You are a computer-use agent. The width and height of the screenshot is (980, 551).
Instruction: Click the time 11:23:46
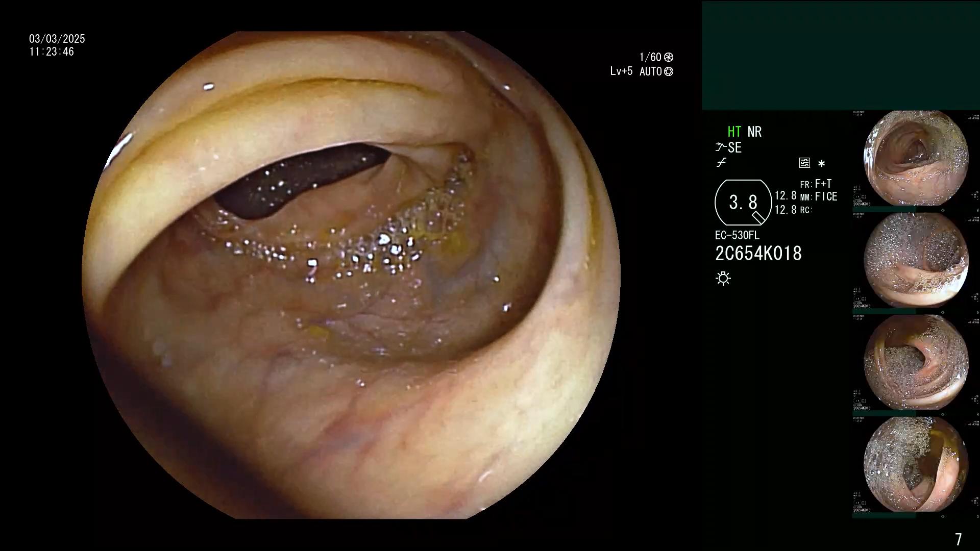[x=52, y=52]
